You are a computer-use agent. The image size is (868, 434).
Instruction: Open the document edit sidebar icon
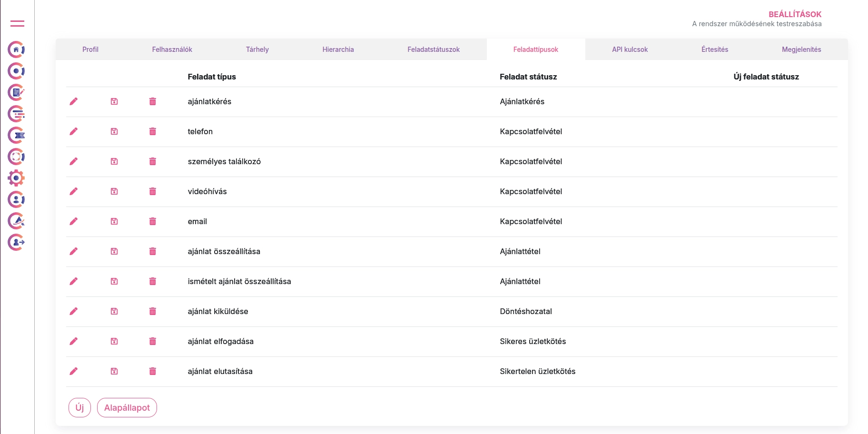pos(16,92)
